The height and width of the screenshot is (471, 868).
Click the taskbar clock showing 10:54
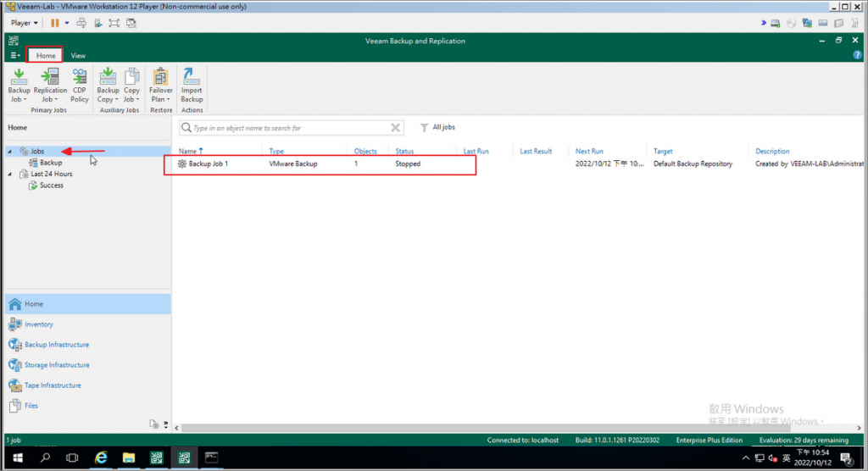(x=813, y=457)
